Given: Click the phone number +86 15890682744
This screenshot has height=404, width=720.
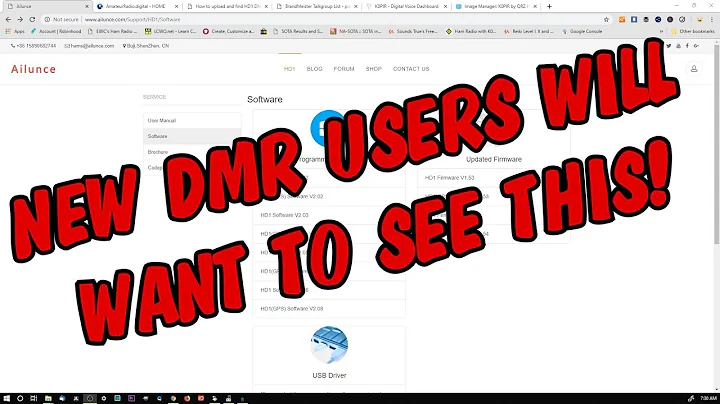Looking at the screenshot, I should click(x=34, y=46).
